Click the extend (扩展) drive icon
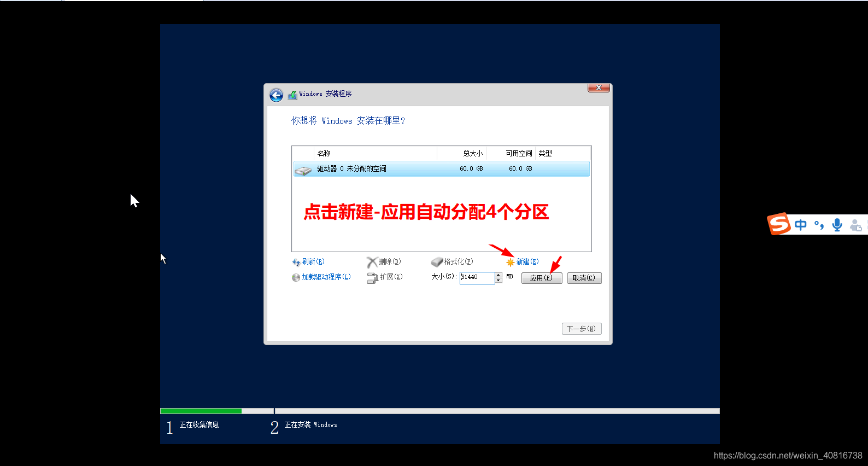Image resolution: width=868 pixels, height=466 pixels. click(372, 278)
